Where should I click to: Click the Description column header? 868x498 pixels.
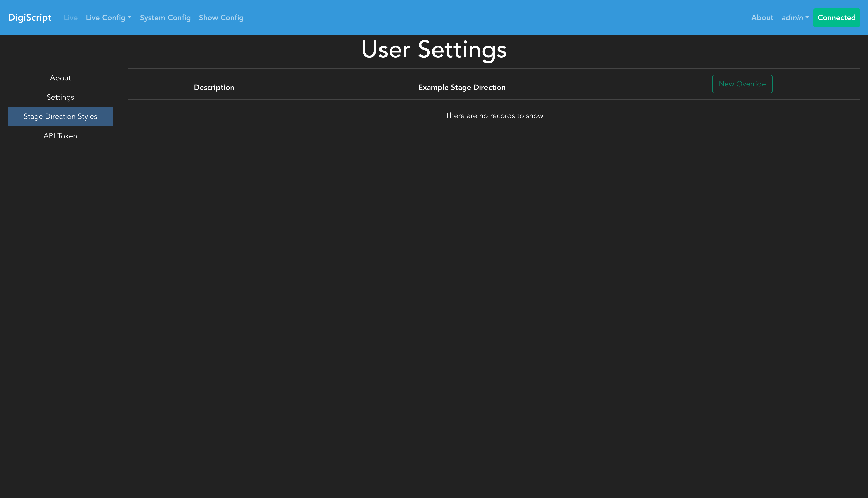pyautogui.click(x=214, y=87)
